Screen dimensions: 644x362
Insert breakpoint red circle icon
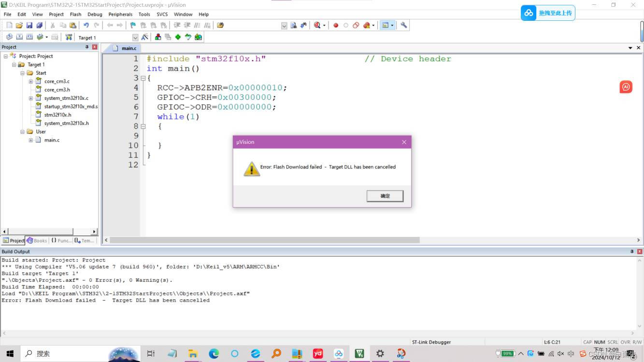coord(336,25)
